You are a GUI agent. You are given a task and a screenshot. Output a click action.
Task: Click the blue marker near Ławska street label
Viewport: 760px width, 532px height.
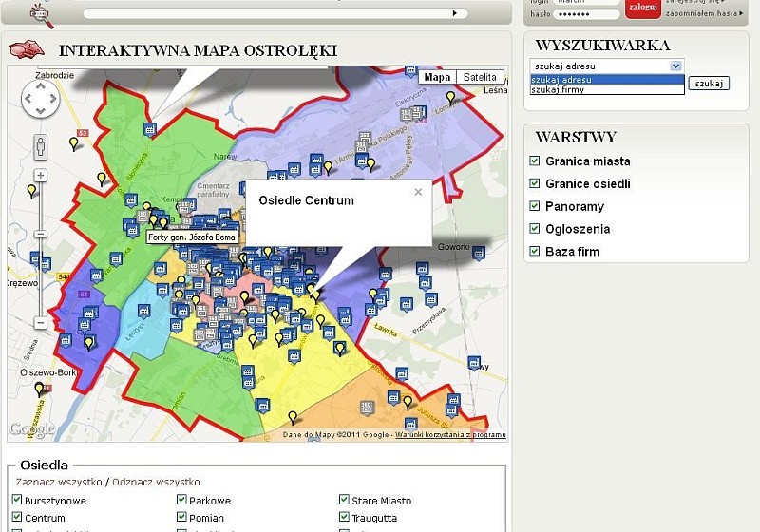tap(370, 309)
